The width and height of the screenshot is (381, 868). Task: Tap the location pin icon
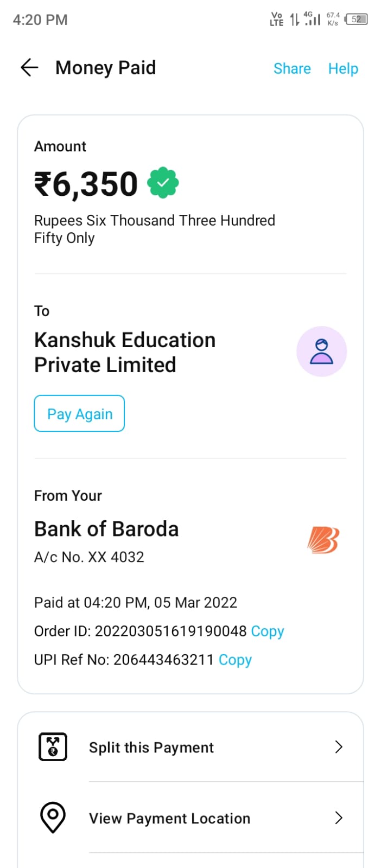coord(53,818)
